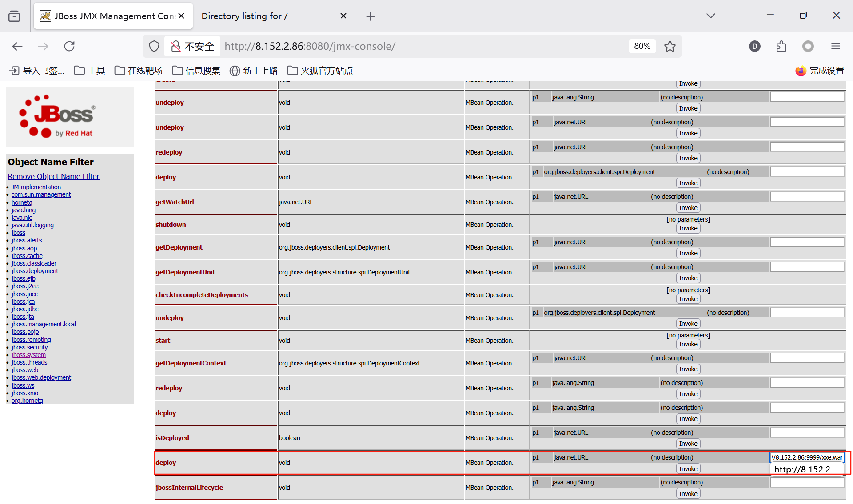Open the jboss.management.local domain link
The width and height of the screenshot is (853, 504).
(44, 324)
